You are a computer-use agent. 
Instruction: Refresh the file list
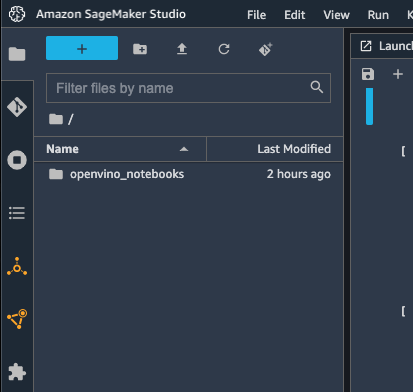[224, 49]
